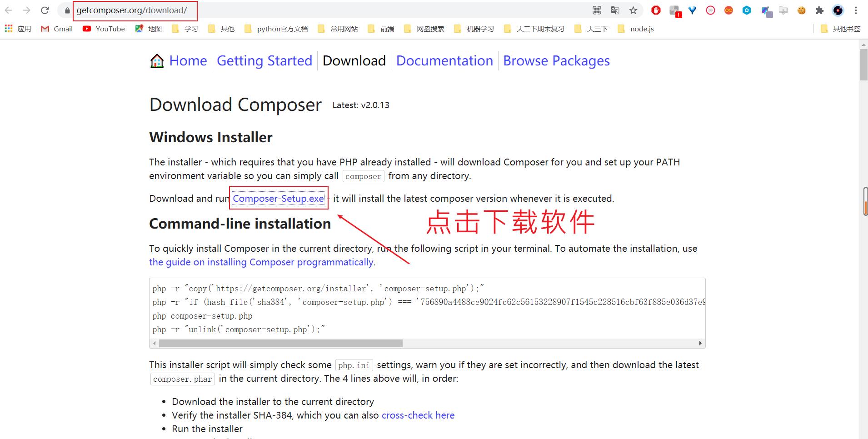The image size is (868, 439).
Task: Click the 'Latest: v2.0.13' version text
Action: tap(361, 105)
